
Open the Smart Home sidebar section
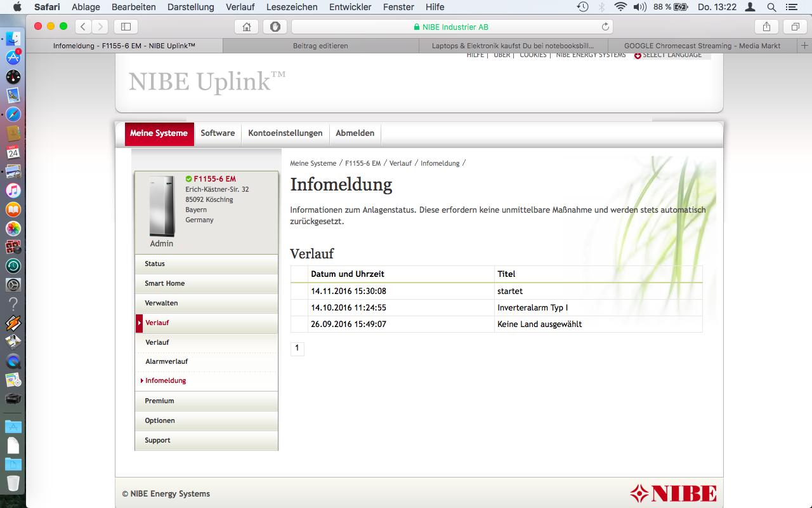click(206, 283)
